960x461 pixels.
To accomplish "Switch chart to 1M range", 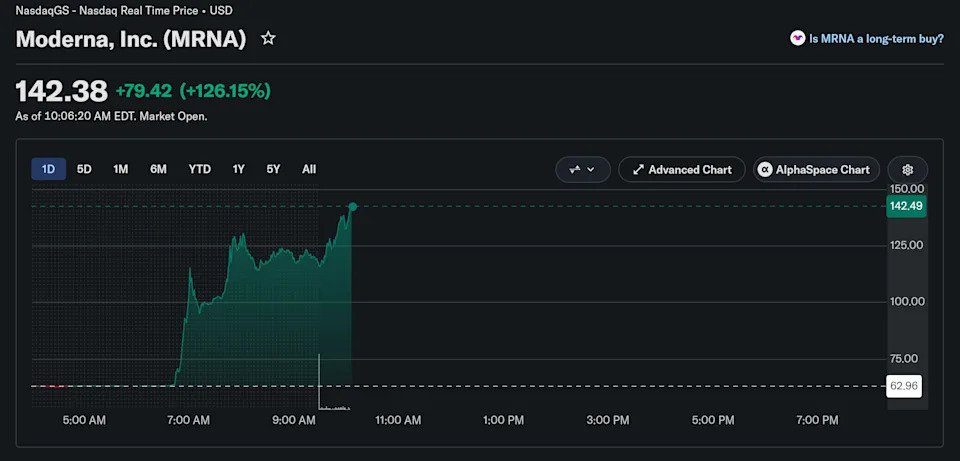I will 121,169.
